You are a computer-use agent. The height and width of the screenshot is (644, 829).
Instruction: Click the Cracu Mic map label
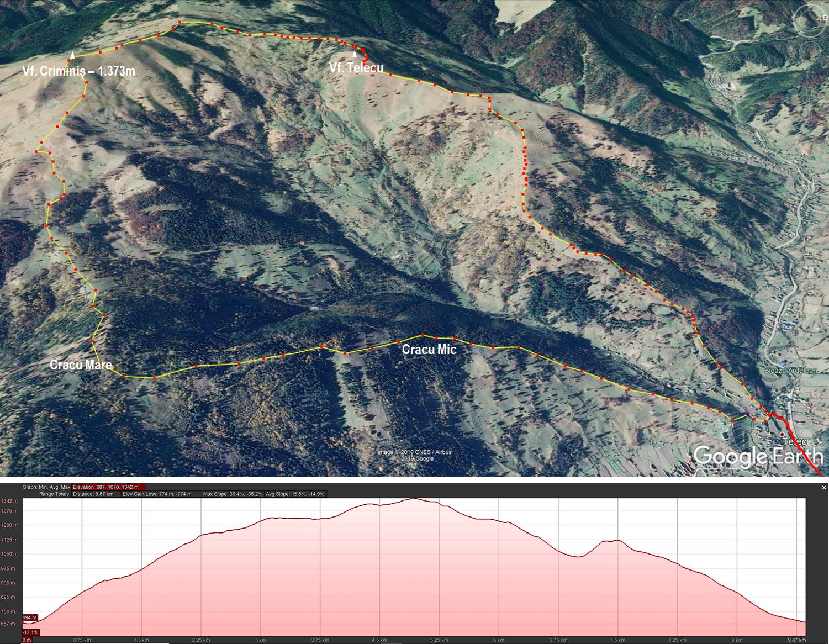429,350
